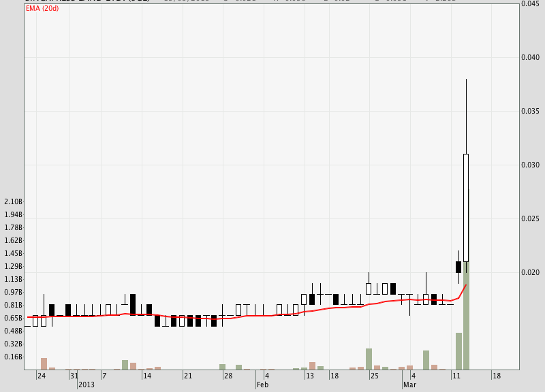
Task: Click the 1.13B volume axis label
Action: (13, 280)
